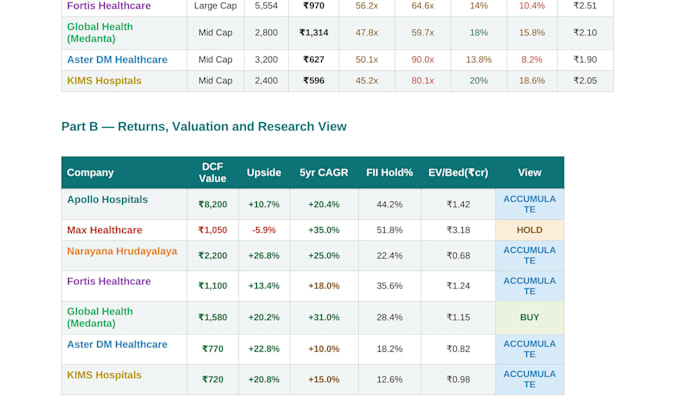Click Fortis DCF value ₹1,100

tap(212, 286)
